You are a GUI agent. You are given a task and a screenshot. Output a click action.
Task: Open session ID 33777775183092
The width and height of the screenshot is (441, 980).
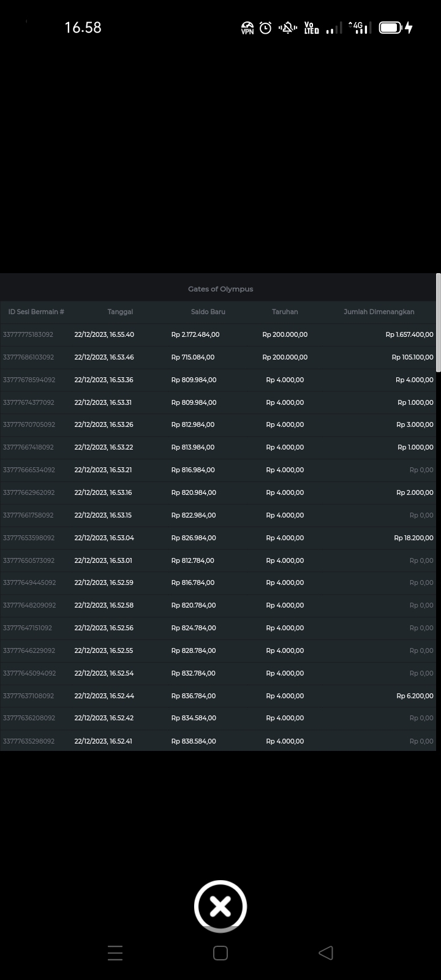28,334
